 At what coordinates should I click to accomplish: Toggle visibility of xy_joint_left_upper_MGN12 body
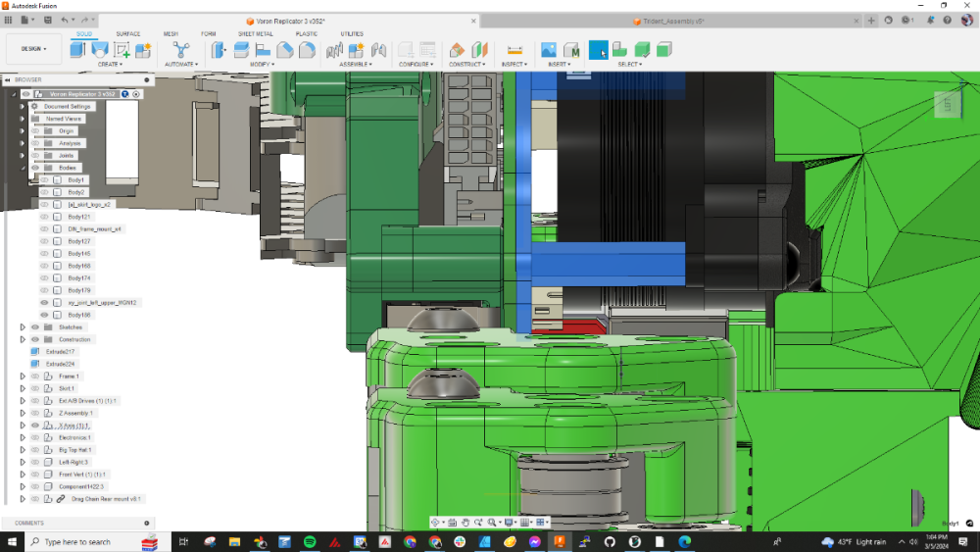(44, 303)
